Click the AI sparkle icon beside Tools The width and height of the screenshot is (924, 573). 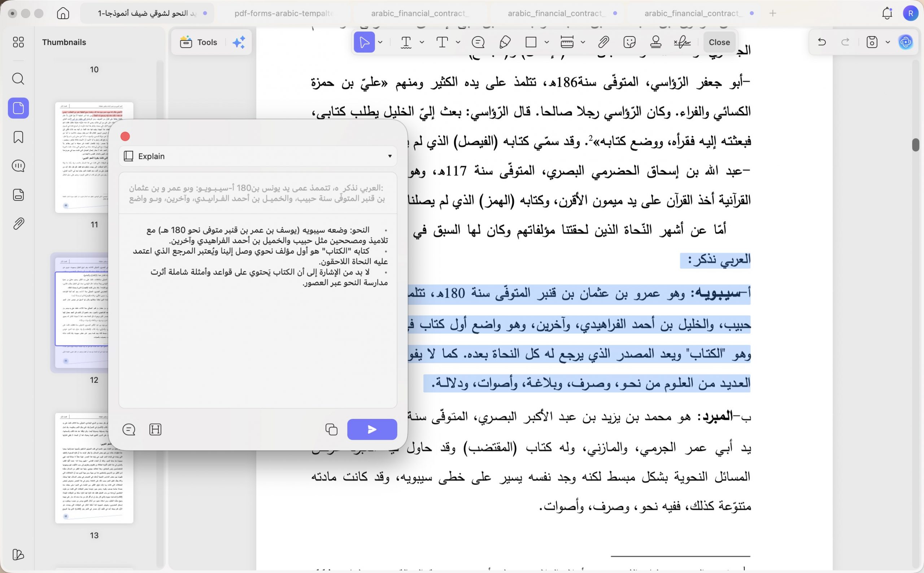pyautogui.click(x=239, y=42)
